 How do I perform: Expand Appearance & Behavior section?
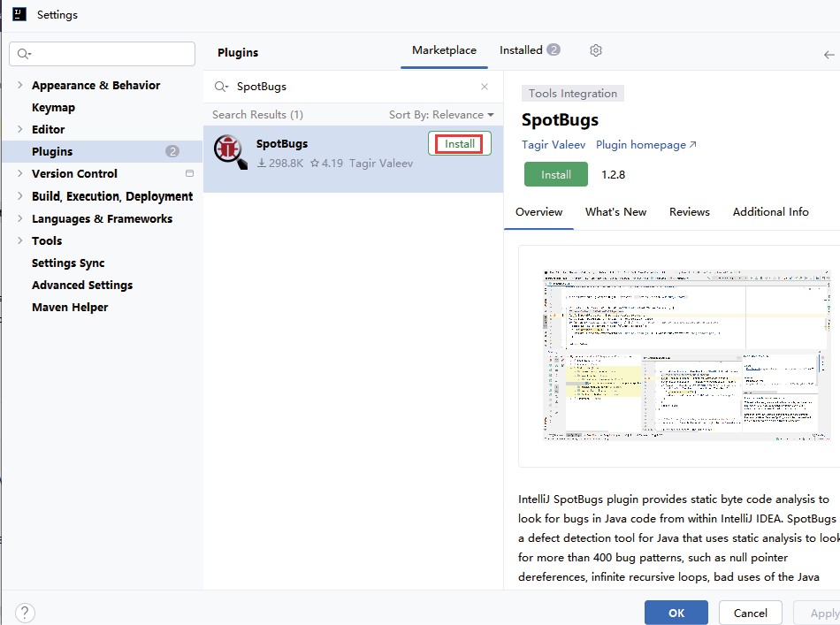(x=19, y=85)
